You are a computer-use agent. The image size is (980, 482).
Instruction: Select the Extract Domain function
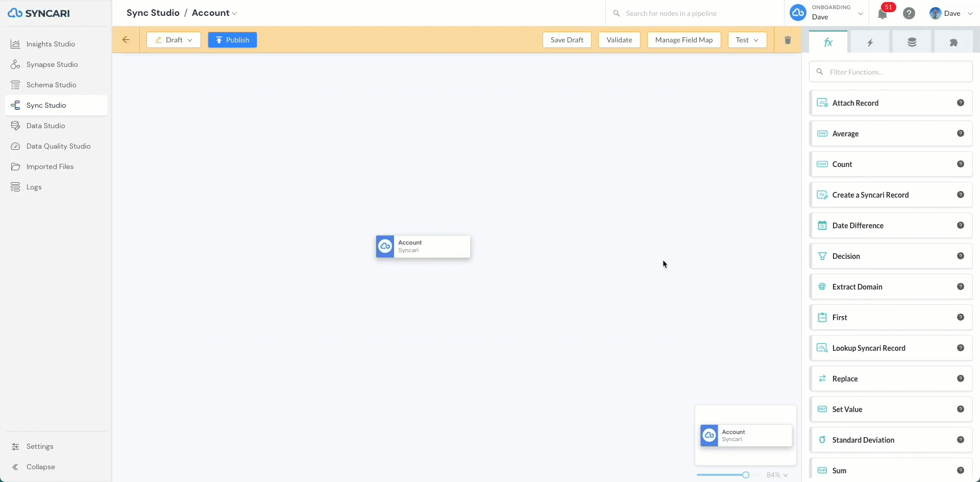[891, 287]
